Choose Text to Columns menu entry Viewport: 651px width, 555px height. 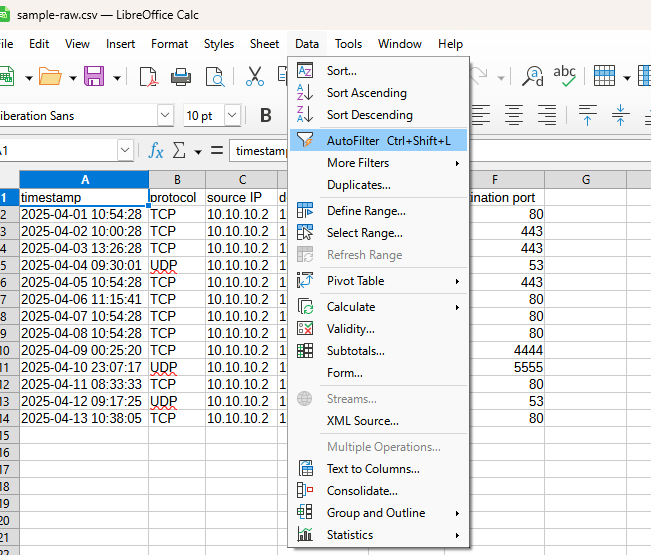click(373, 469)
